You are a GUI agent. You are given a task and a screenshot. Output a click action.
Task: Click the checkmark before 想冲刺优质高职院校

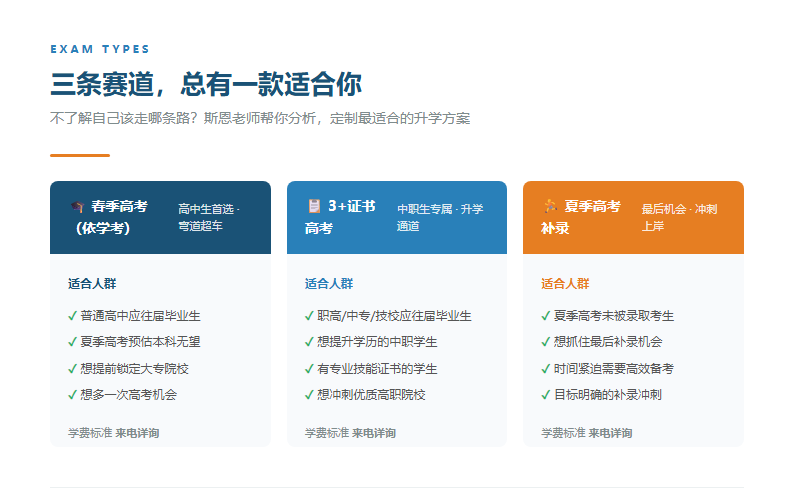(309, 395)
